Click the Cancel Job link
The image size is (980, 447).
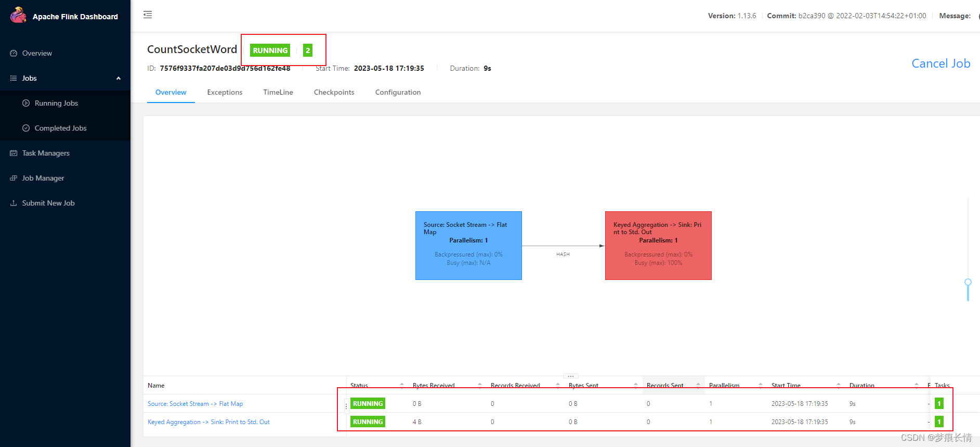coord(941,63)
